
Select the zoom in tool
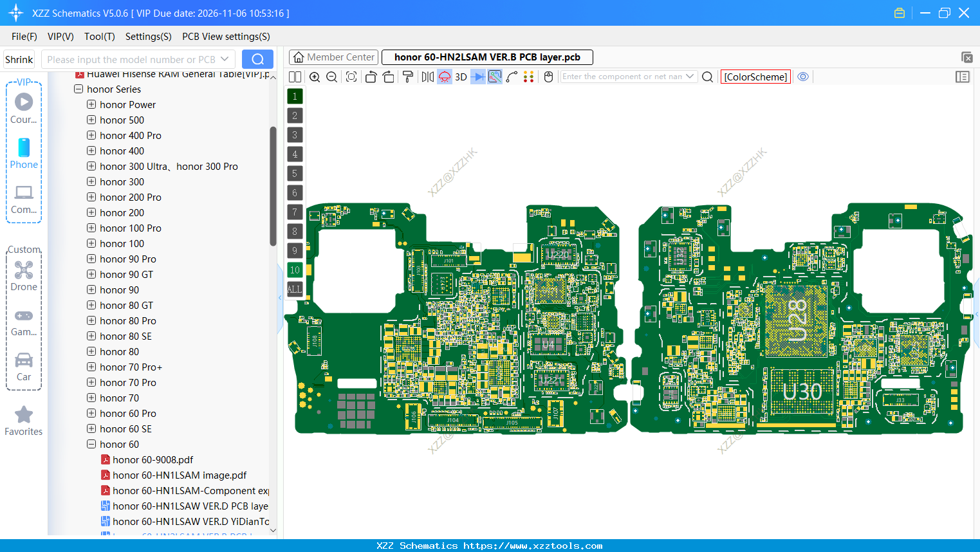click(x=315, y=77)
